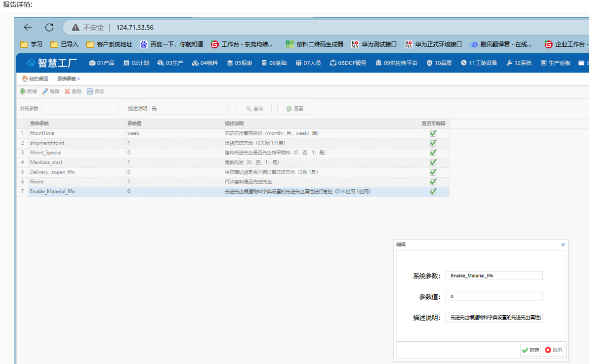This screenshot has height=364, width=589.
Task: Open the 10品质 shield menu
Action: tap(439, 63)
